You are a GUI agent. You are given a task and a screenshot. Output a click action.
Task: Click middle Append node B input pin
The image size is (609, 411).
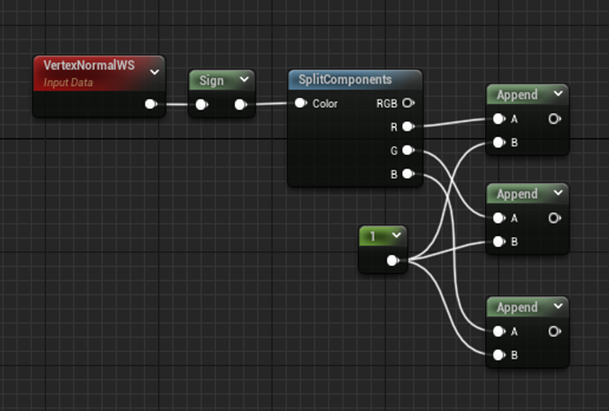pos(499,242)
